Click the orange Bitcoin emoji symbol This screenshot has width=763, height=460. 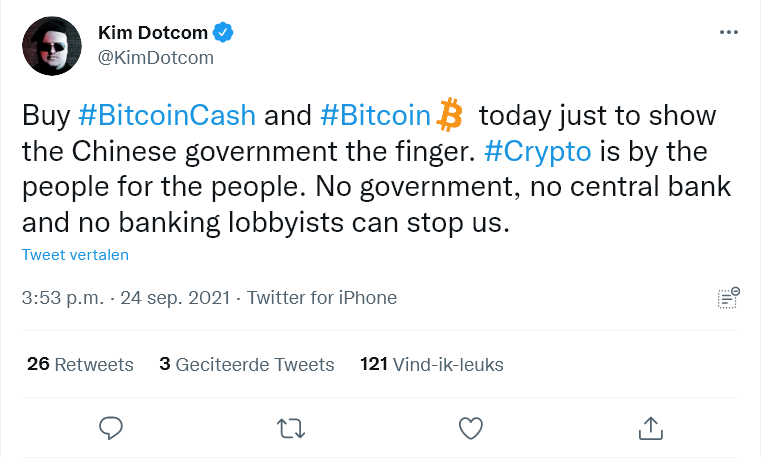[450, 115]
